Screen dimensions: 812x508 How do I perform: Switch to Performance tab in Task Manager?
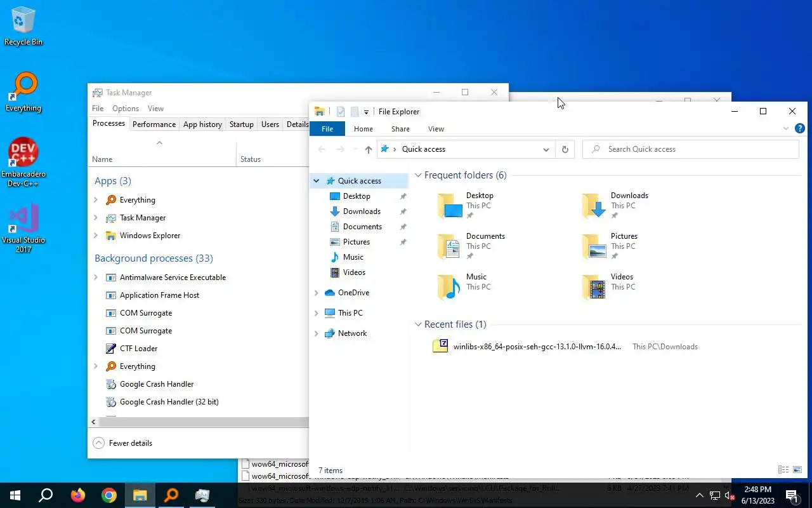click(154, 124)
